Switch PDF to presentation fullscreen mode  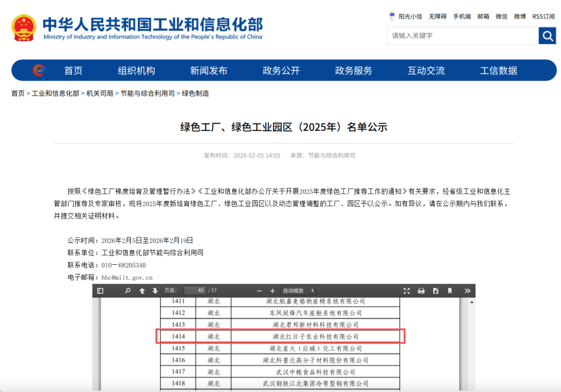point(407,291)
